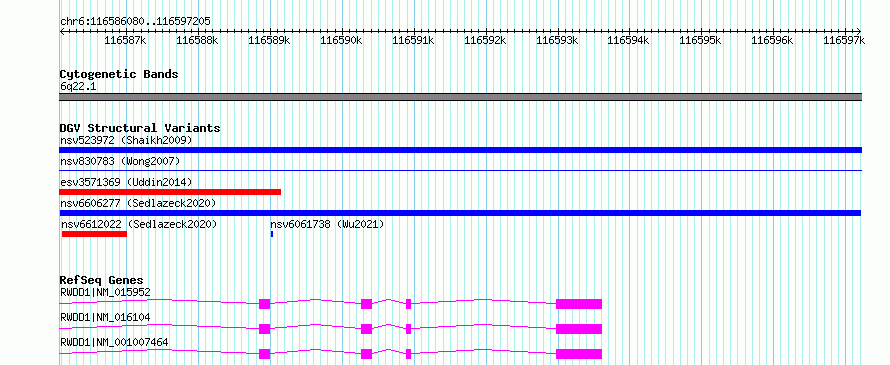
Task: Click the 116588k ruler tick label
Action: 198,40
